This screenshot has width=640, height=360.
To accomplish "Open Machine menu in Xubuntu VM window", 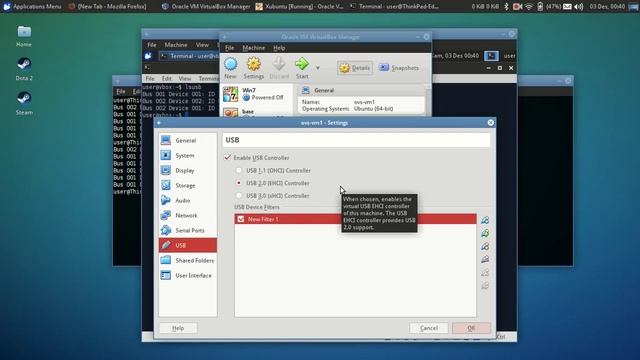I will point(176,45).
